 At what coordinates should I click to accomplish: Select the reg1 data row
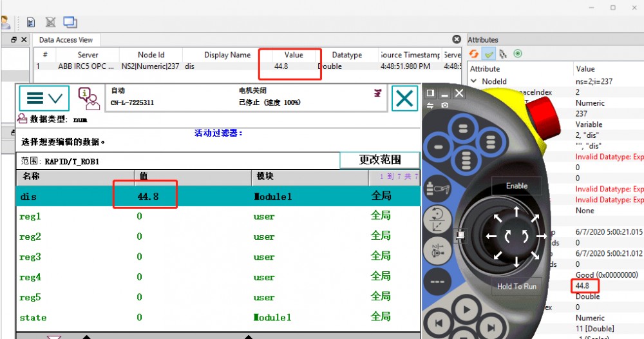[x=218, y=216]
